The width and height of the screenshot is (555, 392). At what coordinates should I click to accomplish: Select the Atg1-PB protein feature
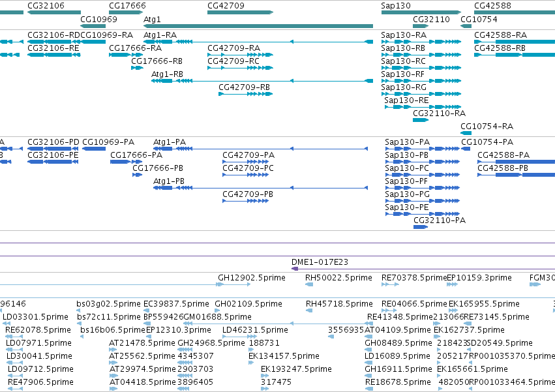tap(260, 188)
